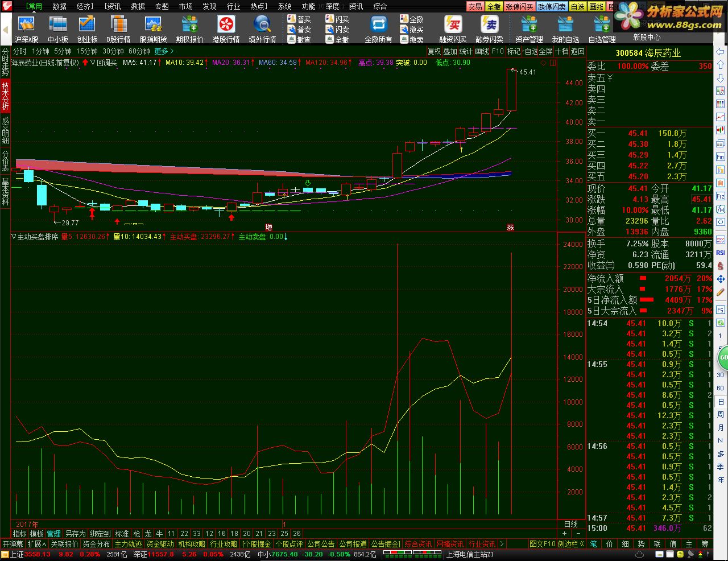The image size is (728, 561).
Task: Select the 日 daily period in right sidebar
Action: (721, 402)
